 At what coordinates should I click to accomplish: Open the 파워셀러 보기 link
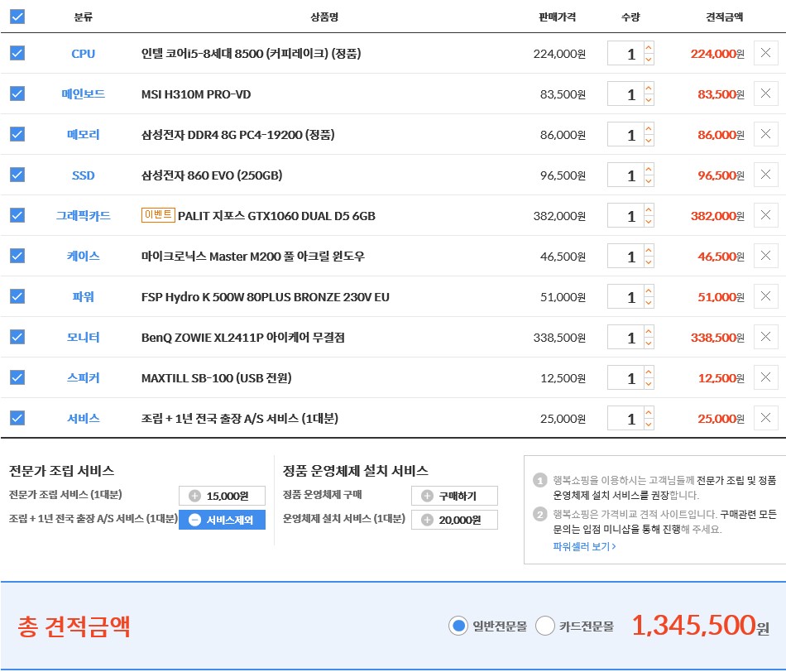click(x=584, y=547)
